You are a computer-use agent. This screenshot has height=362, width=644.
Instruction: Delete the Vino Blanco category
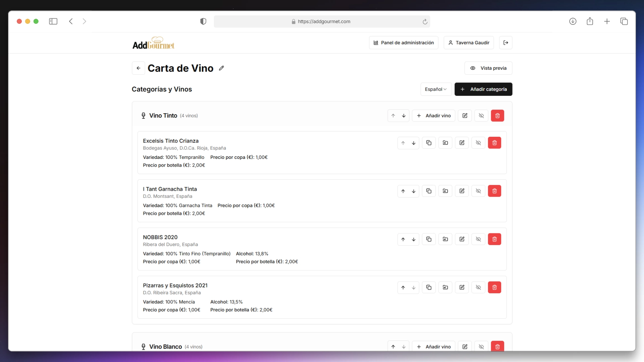click(x=497, y=347)
